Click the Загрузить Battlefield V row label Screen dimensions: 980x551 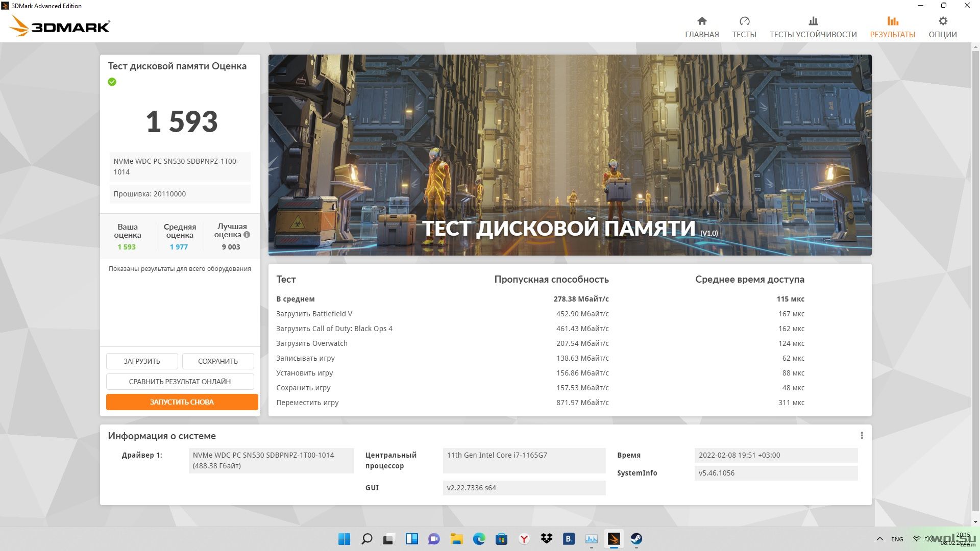(314, 314)
